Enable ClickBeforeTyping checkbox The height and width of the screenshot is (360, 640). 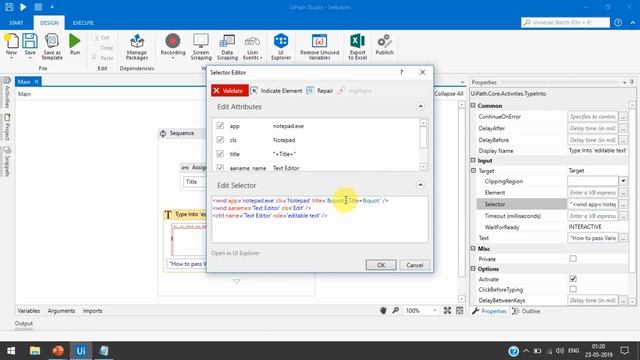(x=573, y=289)
